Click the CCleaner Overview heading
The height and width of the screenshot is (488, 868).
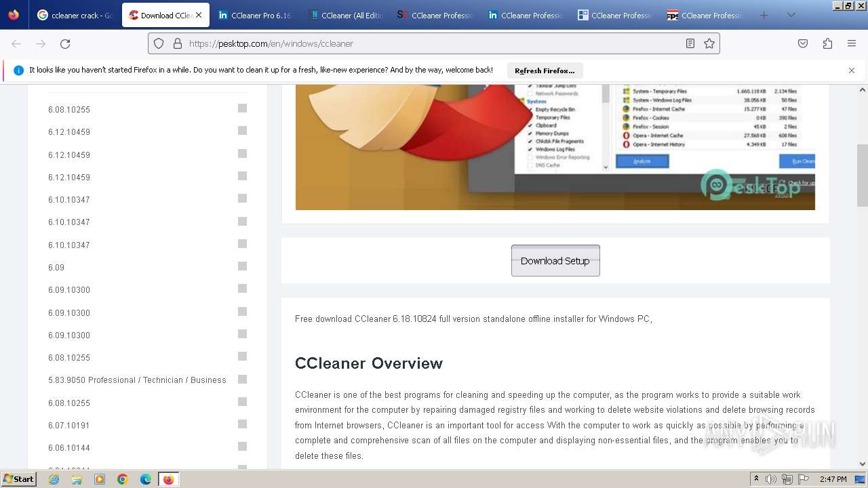click(x=369, y=363)
